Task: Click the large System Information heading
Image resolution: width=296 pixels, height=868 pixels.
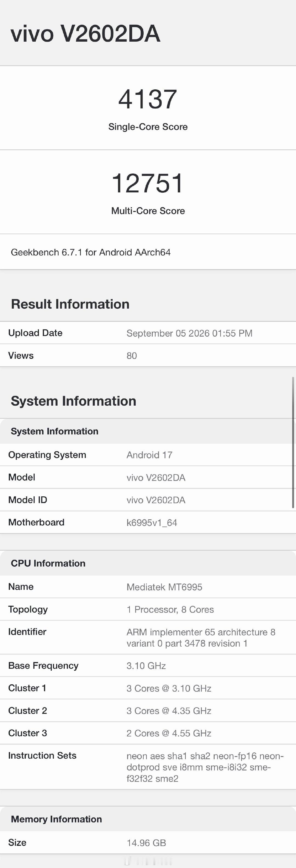Action: (x=73, y=401)
